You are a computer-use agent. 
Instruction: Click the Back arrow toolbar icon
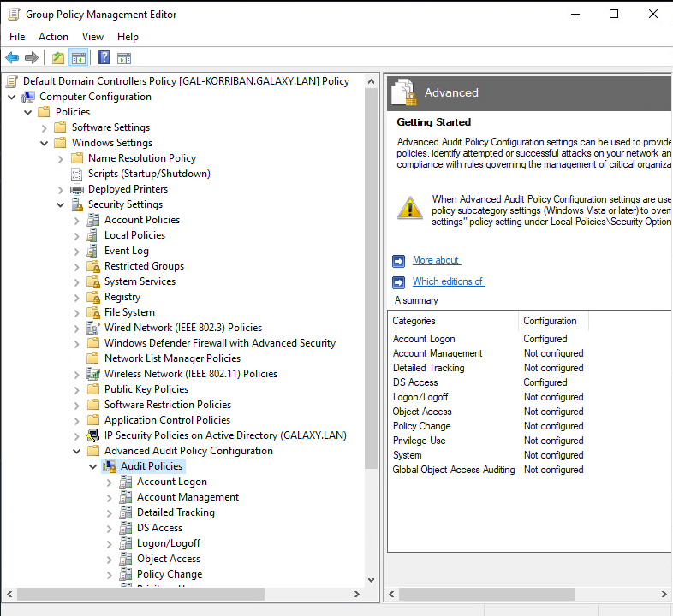(x=12, y=58)
